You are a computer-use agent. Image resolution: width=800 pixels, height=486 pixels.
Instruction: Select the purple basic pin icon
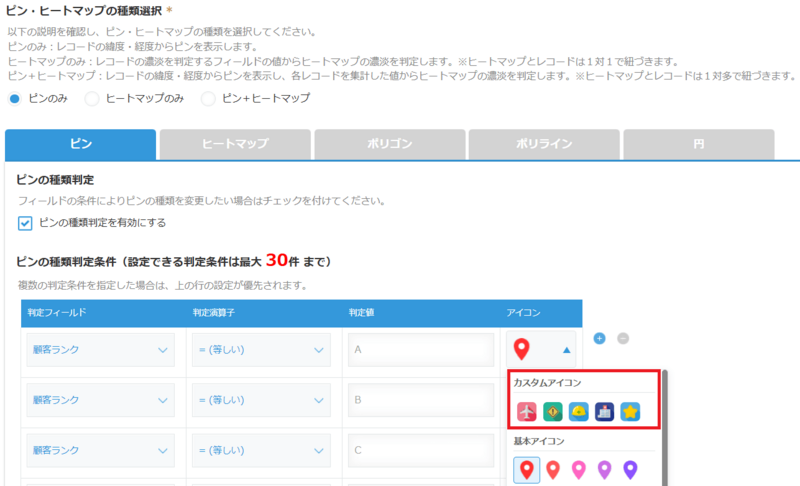631,469
